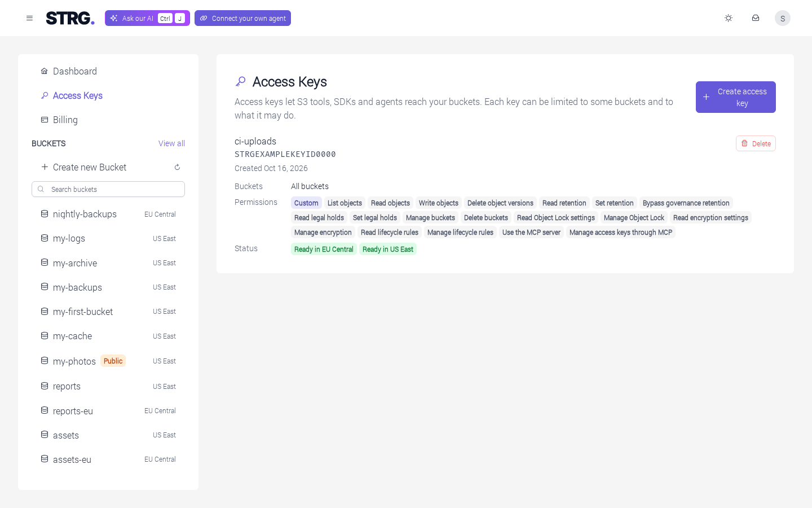Click the search magnifier icon in bucket search
The image size is (812, 508).
tap(41, 189)
